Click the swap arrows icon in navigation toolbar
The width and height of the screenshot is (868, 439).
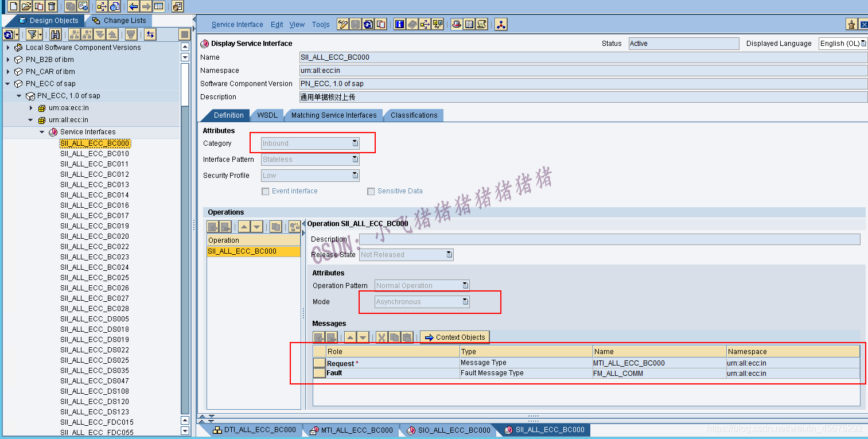click(150, 34)
